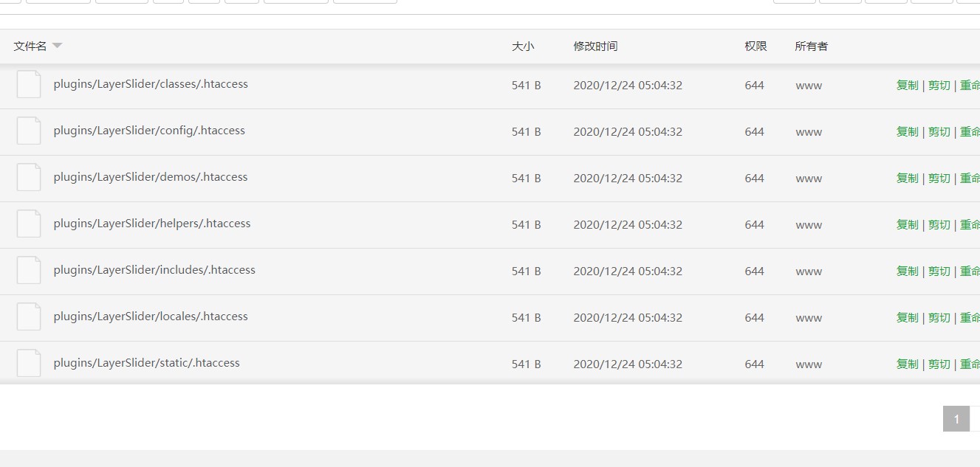The width and height of the screenshot is (980, 467).
Task: Cut the helpers/.htaccess file via 剪切
Action: [939, 224]
